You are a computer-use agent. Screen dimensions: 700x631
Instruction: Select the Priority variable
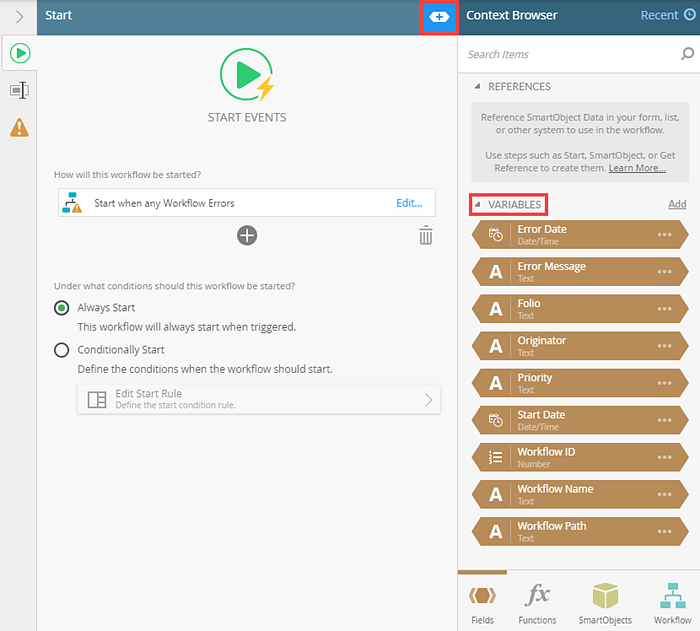click(x=580, y=383)
